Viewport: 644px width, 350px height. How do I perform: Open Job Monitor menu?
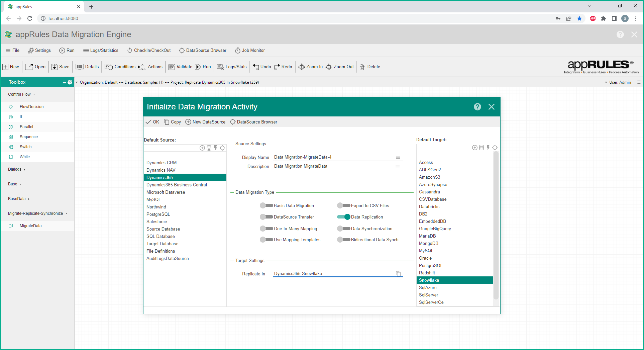click(x=250, y=51)
